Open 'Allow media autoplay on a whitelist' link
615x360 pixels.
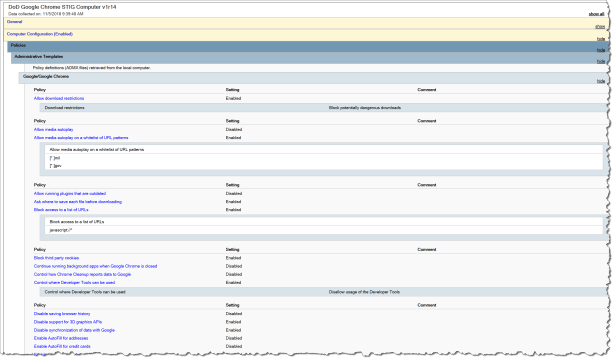pyautogui.click(x=81, y=138)
